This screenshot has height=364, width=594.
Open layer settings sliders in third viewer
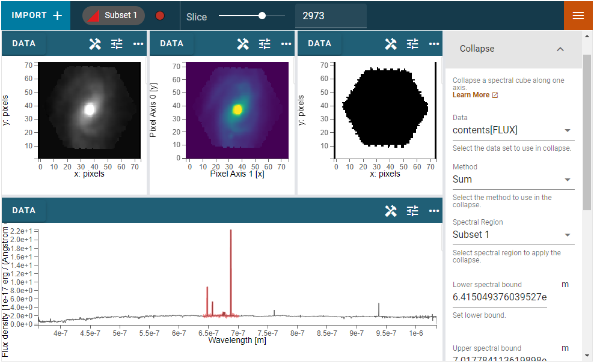(412, 44)
